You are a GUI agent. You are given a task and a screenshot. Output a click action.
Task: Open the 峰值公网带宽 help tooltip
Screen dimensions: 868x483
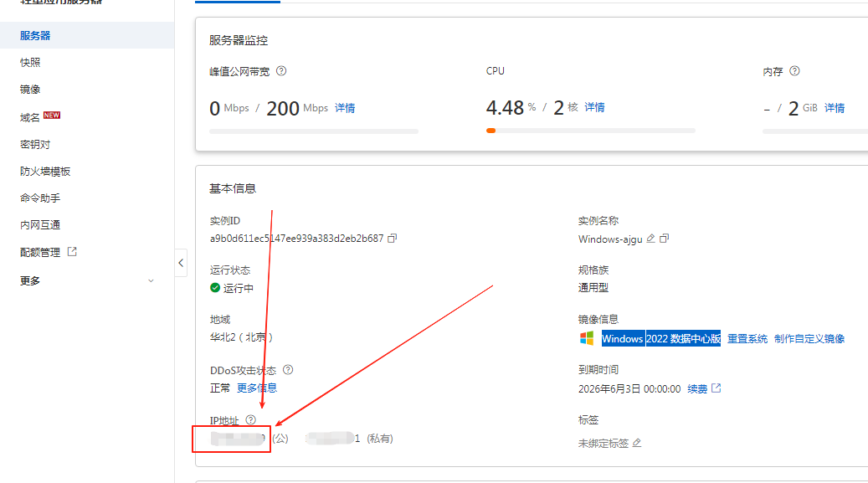point(281,71)
